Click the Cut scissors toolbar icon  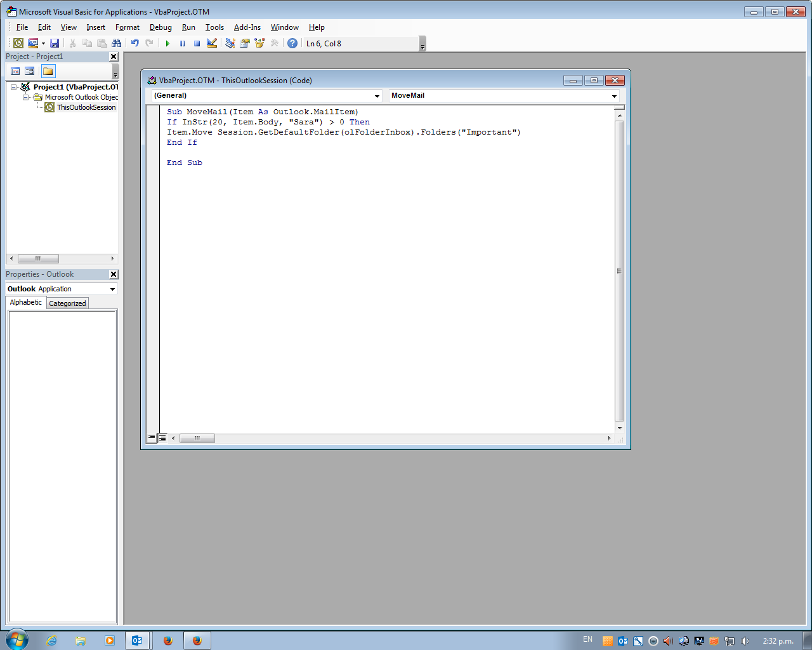[x=72, y=43]
